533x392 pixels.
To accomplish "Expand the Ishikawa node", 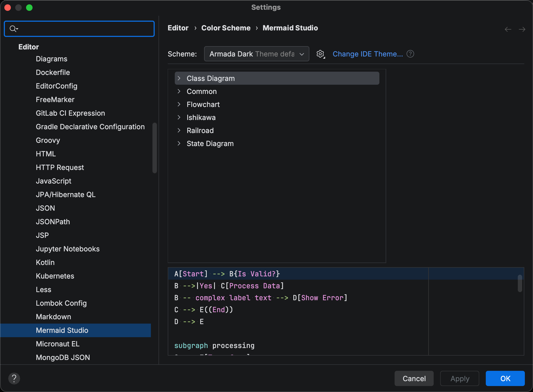I will 179,117.
